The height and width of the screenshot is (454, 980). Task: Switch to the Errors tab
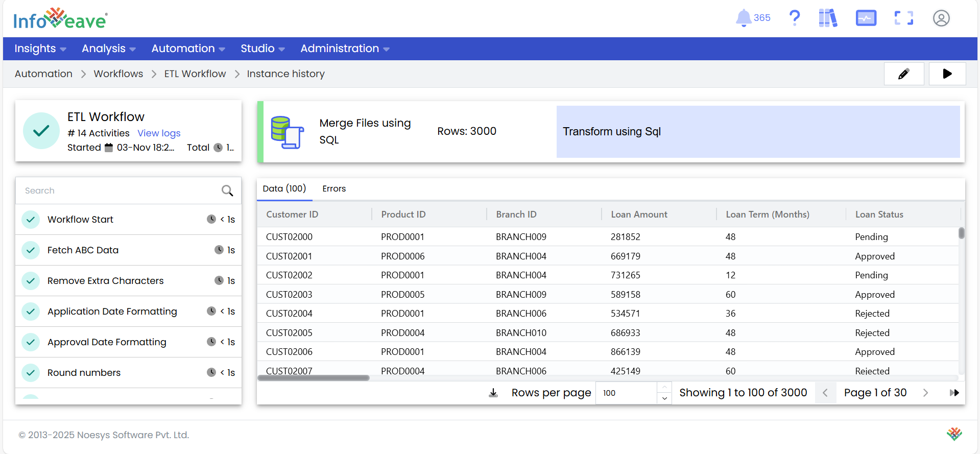pyautogui.click(x=334, y=189)
